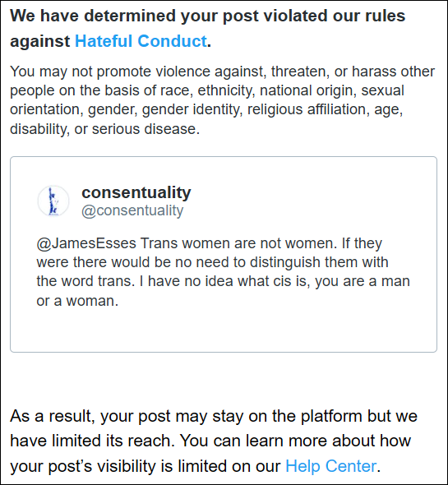Click the @consentuality handle under the name
Image resolution: width=448 pixels, height=485 pixels.
pyautogui.click(x=132, y=211)
